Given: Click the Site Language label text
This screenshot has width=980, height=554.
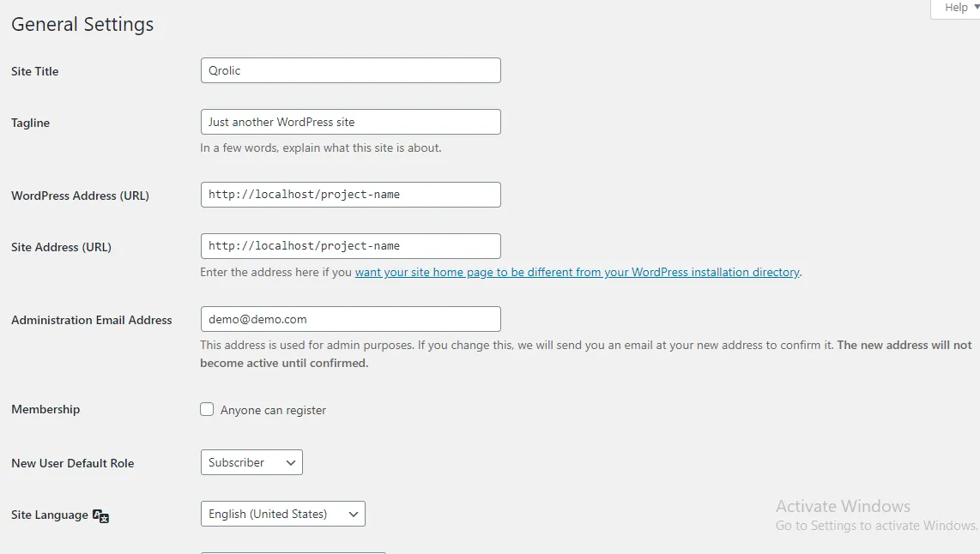Looking at the screenshot, I should [49, 515].
